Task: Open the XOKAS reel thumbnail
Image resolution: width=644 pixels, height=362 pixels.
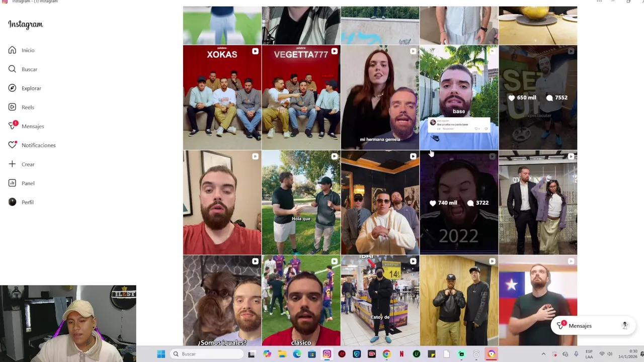Action: tap(222, 98)
